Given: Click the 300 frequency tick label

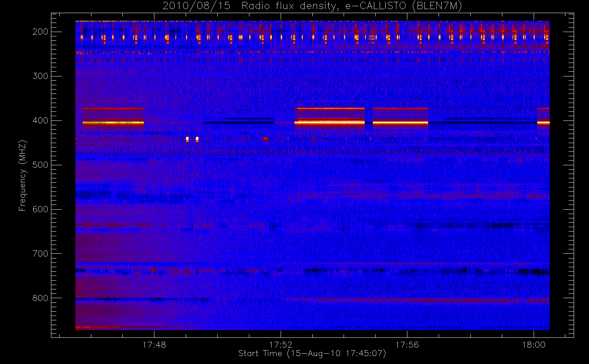Looking at the screenshot, I should 40,76.
